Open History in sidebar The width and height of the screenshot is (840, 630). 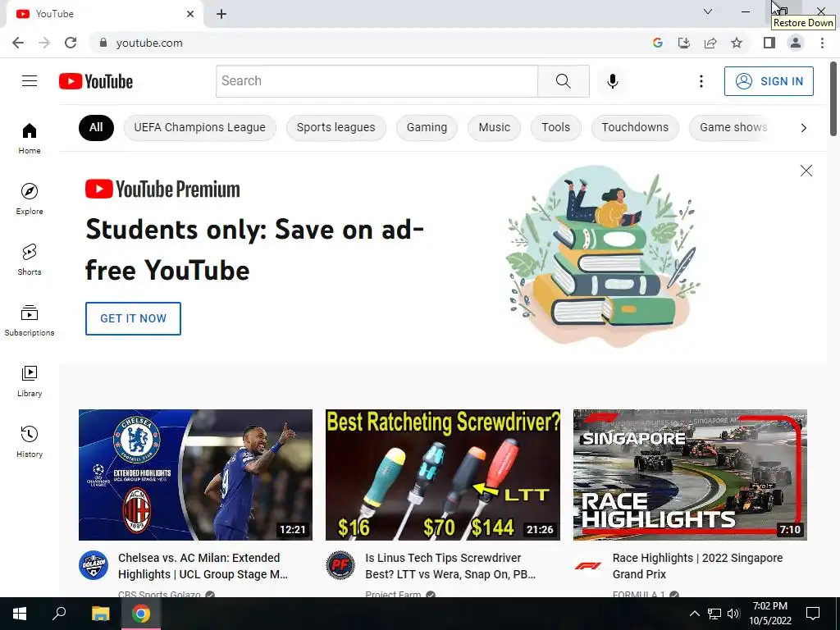coord(30,442)
